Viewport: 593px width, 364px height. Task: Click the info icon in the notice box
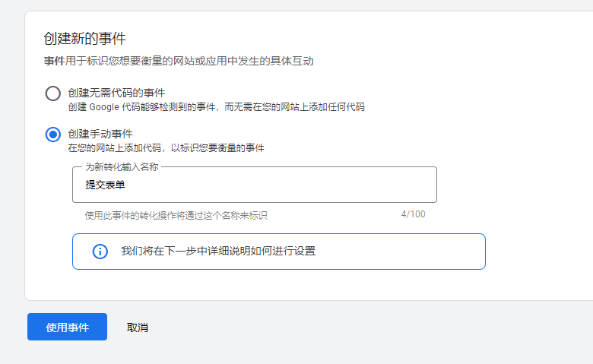[x=100, y=252]
